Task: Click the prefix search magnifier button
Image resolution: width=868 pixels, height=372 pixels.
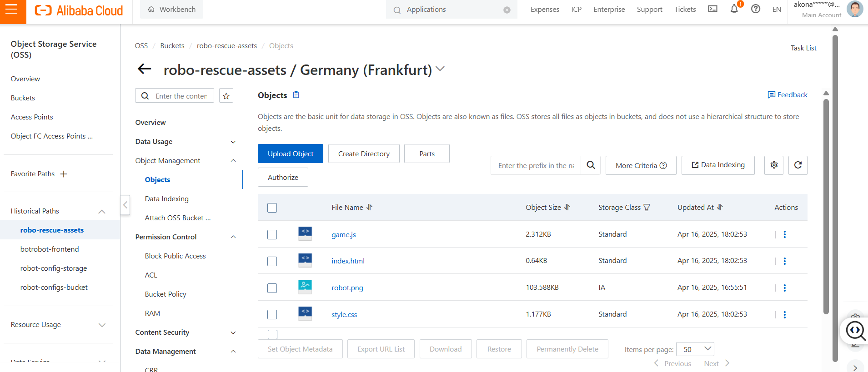Action: (591, 165)
